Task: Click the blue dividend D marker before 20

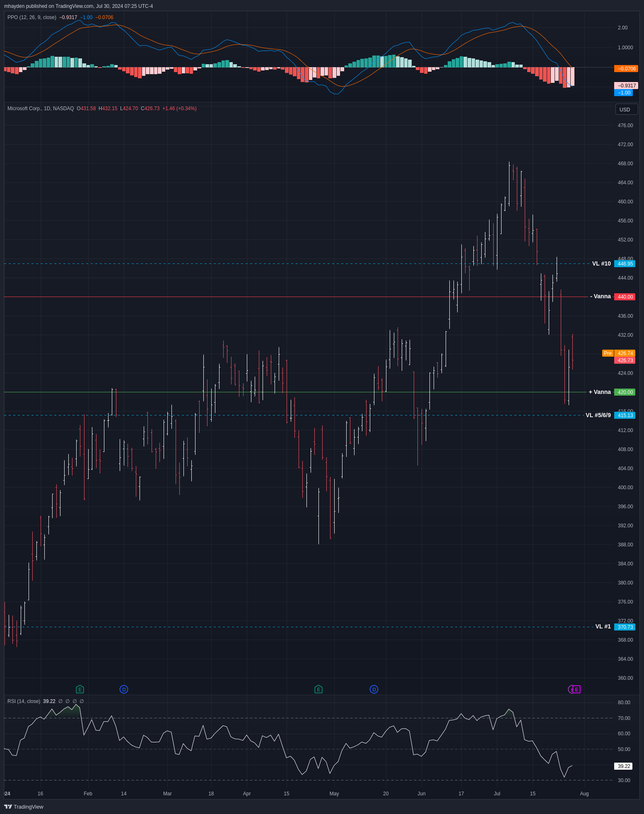Action: 374,689
